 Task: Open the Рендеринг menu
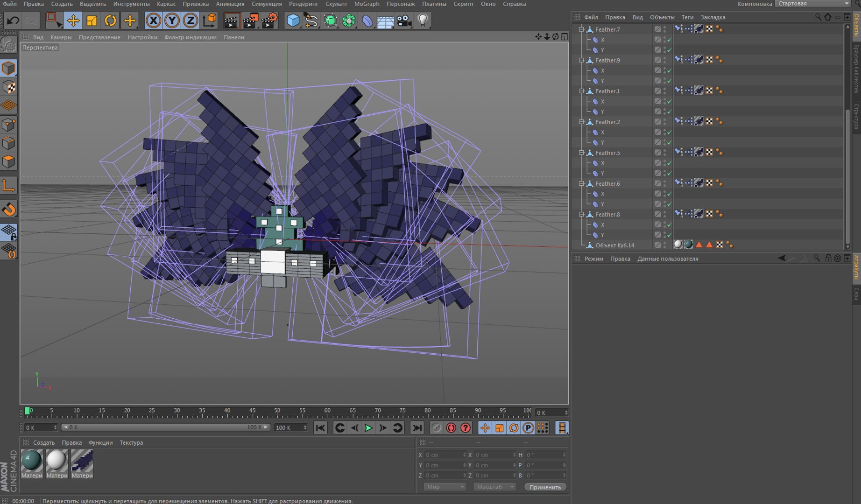coord(303,4)
